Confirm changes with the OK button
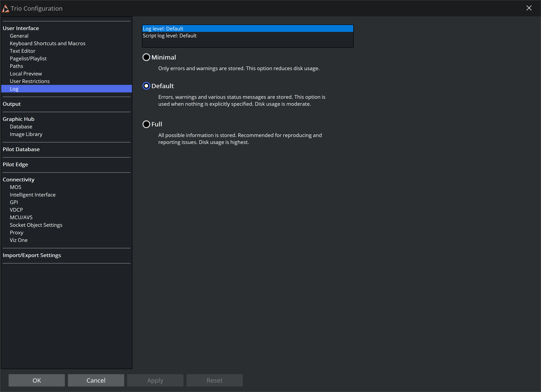This screenshot has height=392, width=541. (37, 380)
